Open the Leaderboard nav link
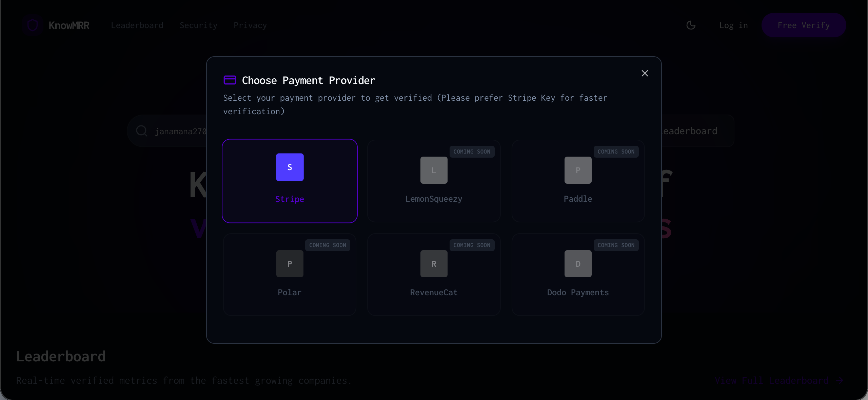 click(x=137, y=25)
